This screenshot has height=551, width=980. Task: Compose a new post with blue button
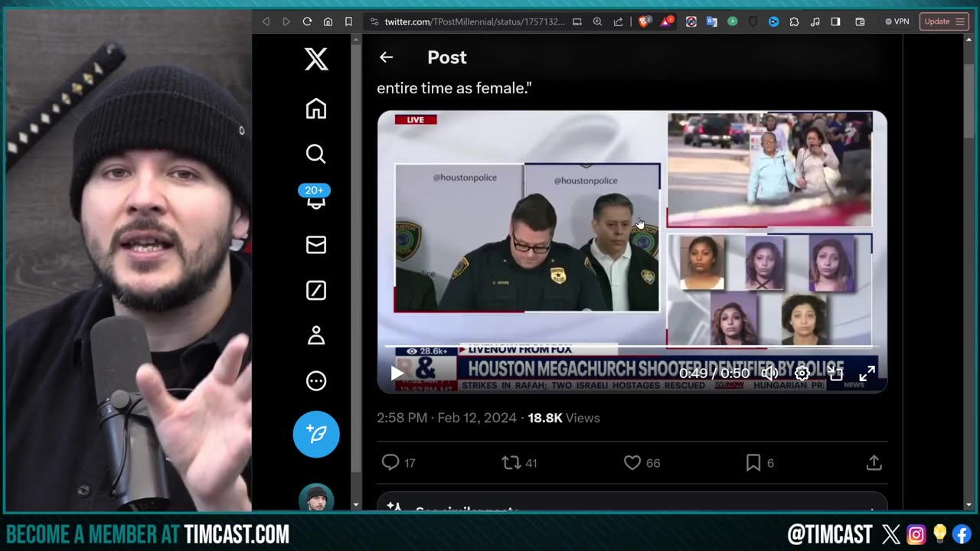[x=316, y=434]
